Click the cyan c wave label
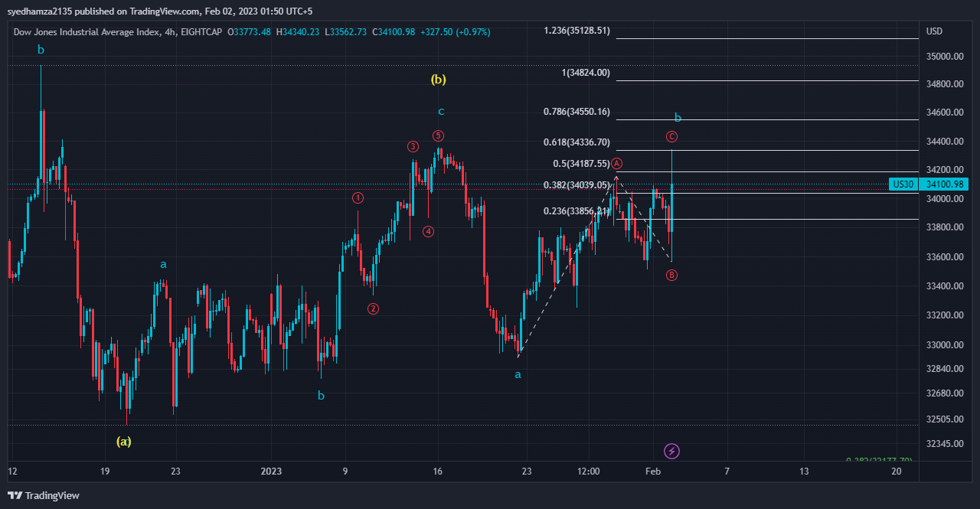Viewport: 980px width, 509px height. click(x=441, y=112)
